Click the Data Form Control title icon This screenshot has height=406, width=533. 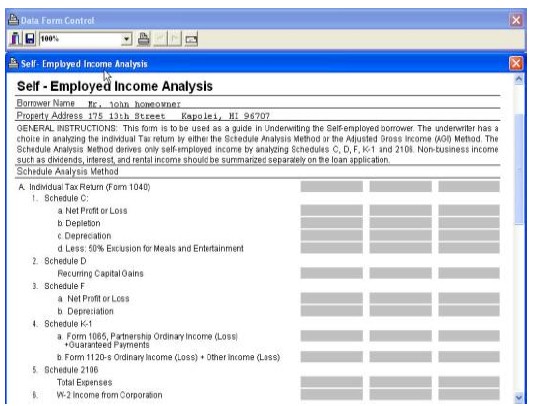(x=13, y=20)
